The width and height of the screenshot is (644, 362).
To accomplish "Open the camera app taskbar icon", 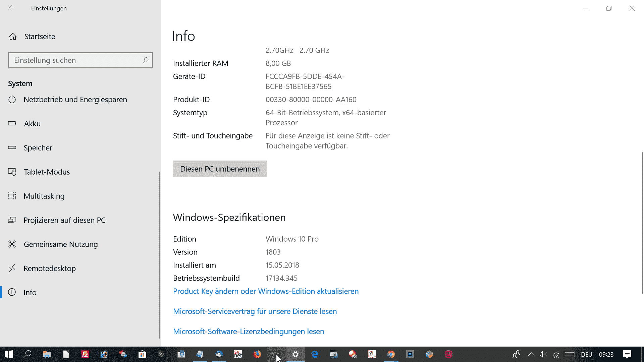I will [334, 354].
